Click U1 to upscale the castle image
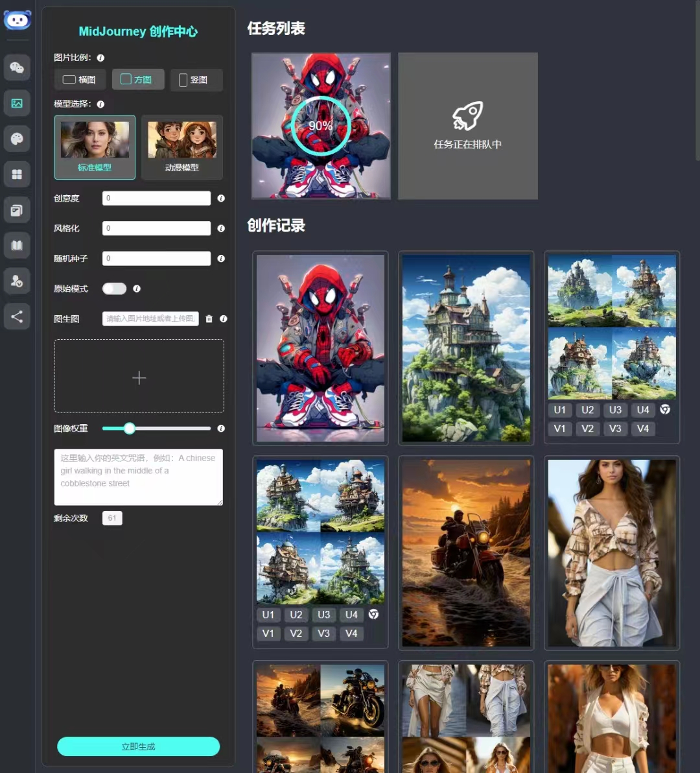 tap(560, 410)
